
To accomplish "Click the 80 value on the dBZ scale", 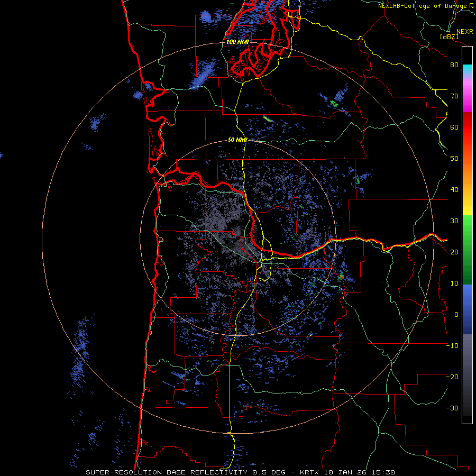I will click(x=454, y=65).
